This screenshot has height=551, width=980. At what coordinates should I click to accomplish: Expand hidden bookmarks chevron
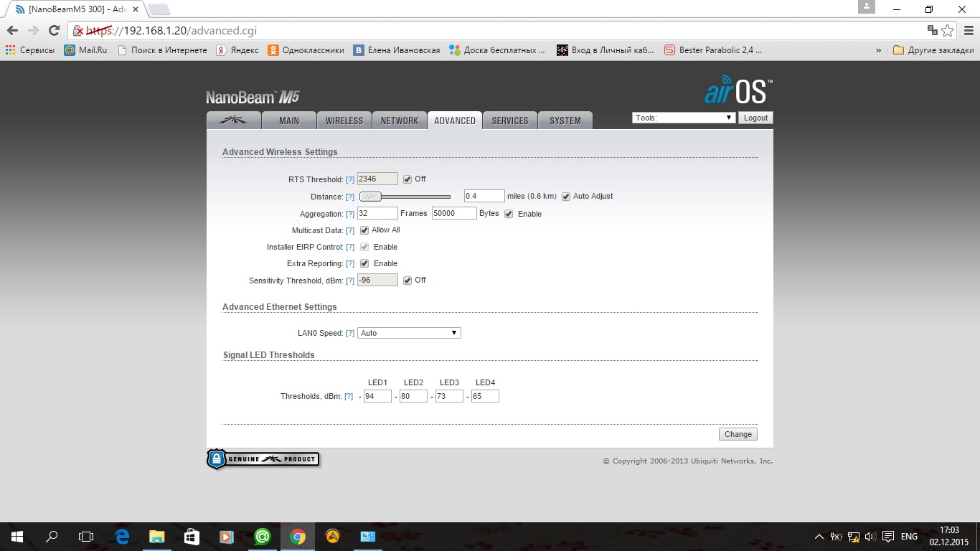pyautogui.click(x=879, y=50)
